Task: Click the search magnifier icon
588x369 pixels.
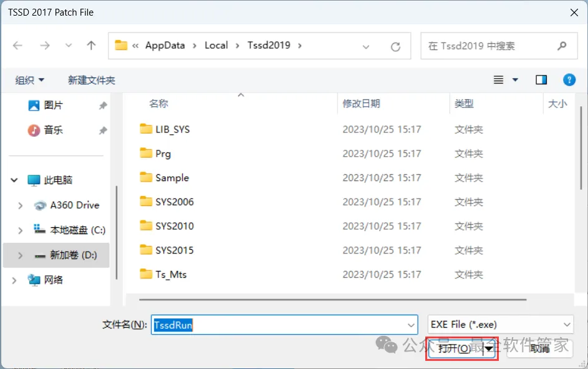Action: point(562,46)
